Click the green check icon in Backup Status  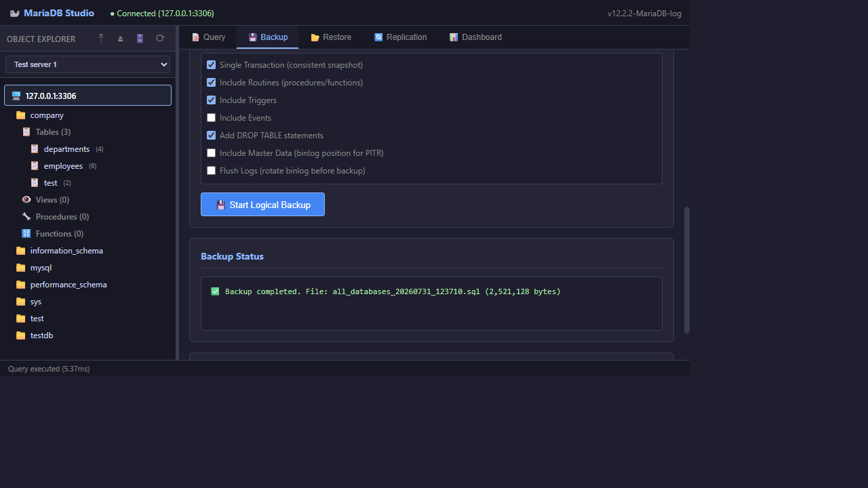click(x=216, y=291)
